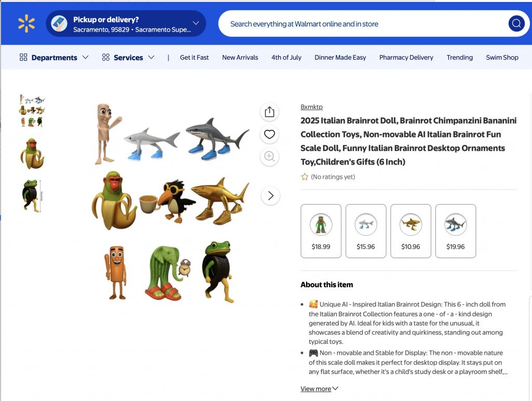The height and width of the screenshot is (401, 532).
Task: Click the Departments grid icon
Action: 23,57
